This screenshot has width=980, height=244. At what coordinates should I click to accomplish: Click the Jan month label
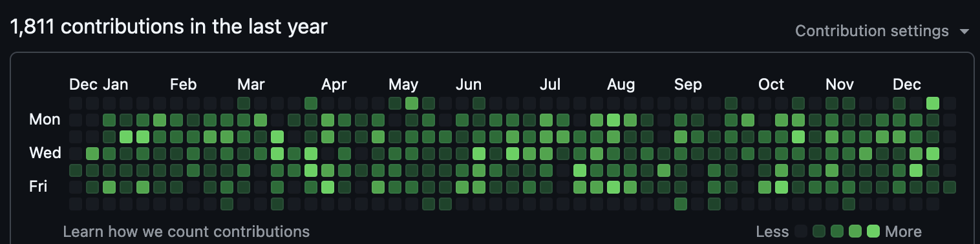pos(116,85)
